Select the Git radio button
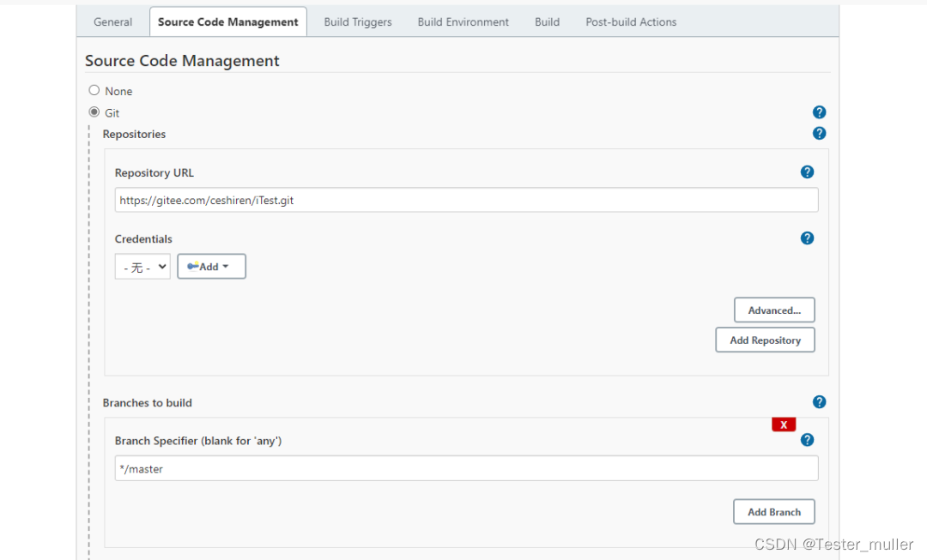The image size is (927, 560). [x=94, y=112]
